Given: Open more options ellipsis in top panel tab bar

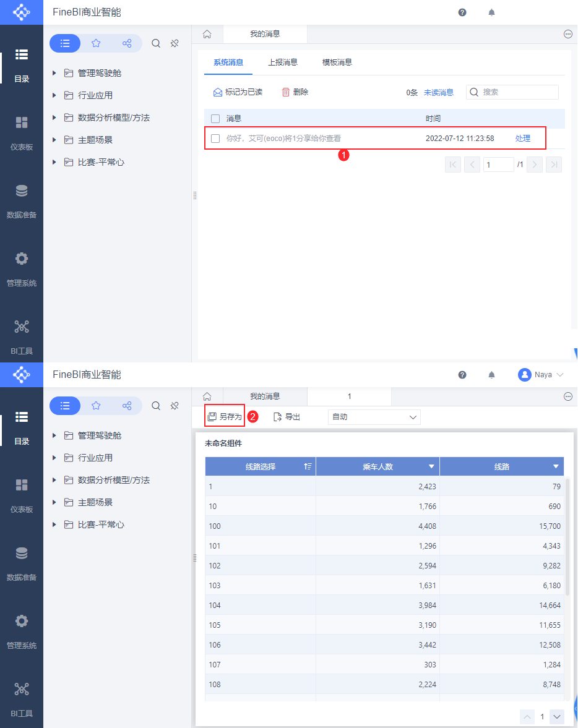Looking at the screenshot, I should [567, 34].
